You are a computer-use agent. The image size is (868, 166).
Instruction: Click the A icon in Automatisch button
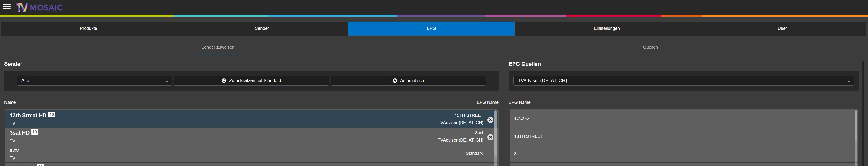[x=395, y=81]
